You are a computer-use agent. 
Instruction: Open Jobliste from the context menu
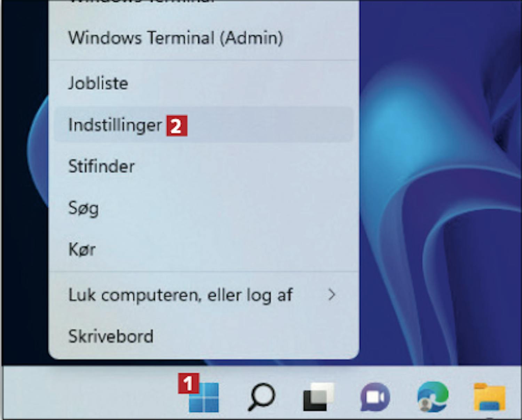pyautogui.click(x=204, y=83)
